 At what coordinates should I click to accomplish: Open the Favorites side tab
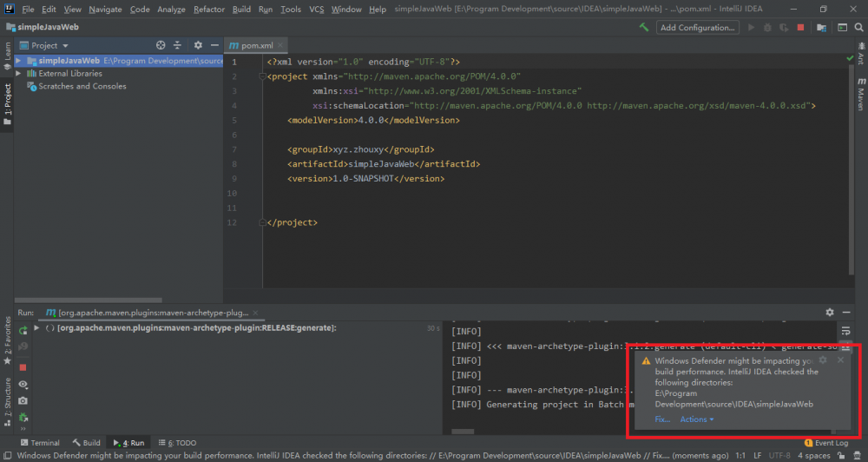point(7,340)
